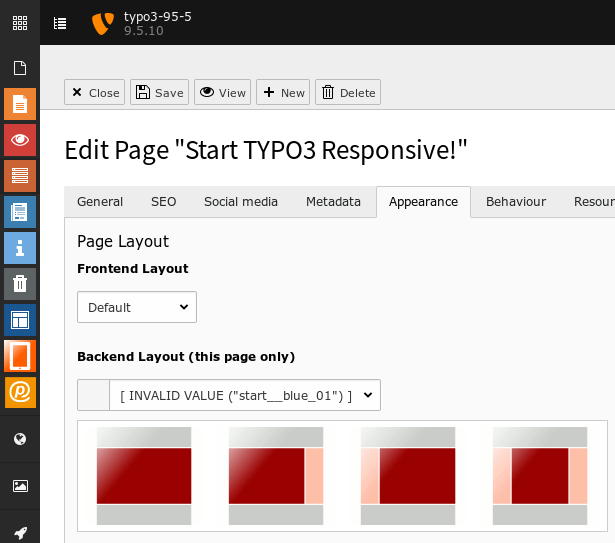615x543 pixels.
Task: Click the TYPO3 logo in top bar
Action: click(x=103, y=23)
